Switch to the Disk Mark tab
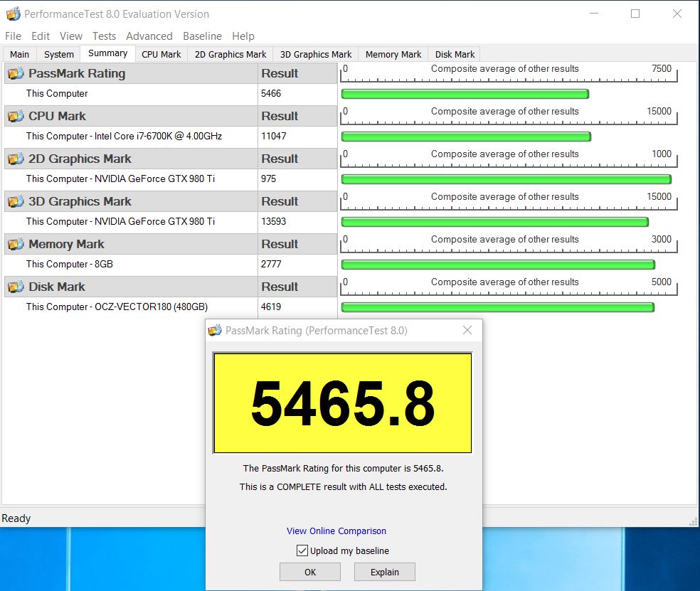The height and width of the screenshot is (591, 700). pos(455,54)
